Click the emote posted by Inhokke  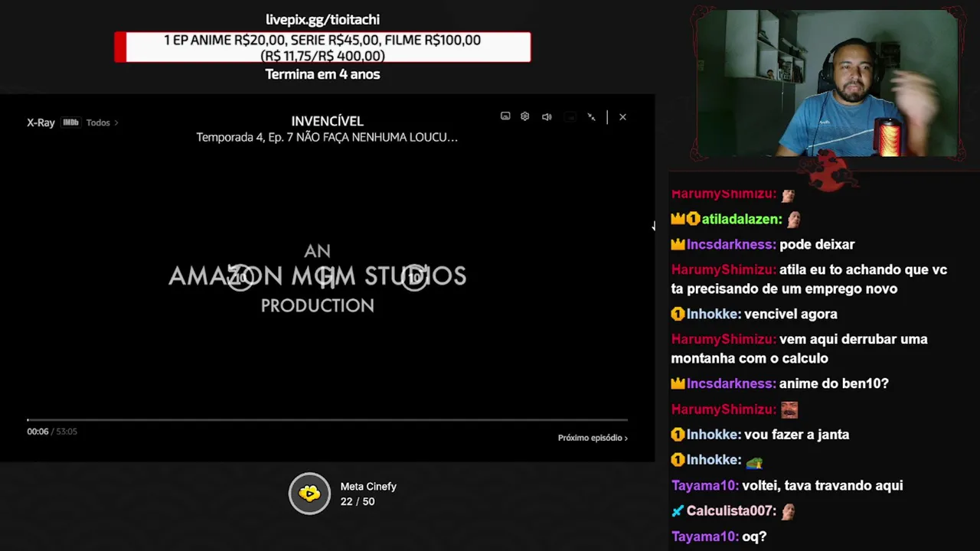point(754,460)
